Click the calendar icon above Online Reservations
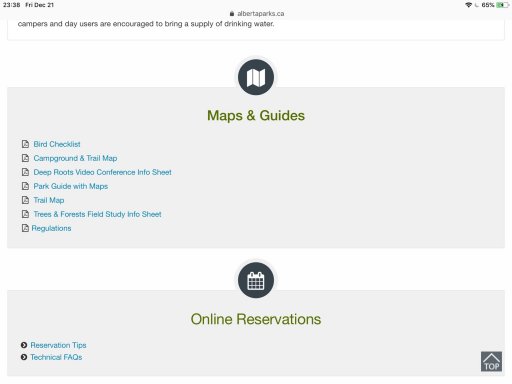 (256, 280)
